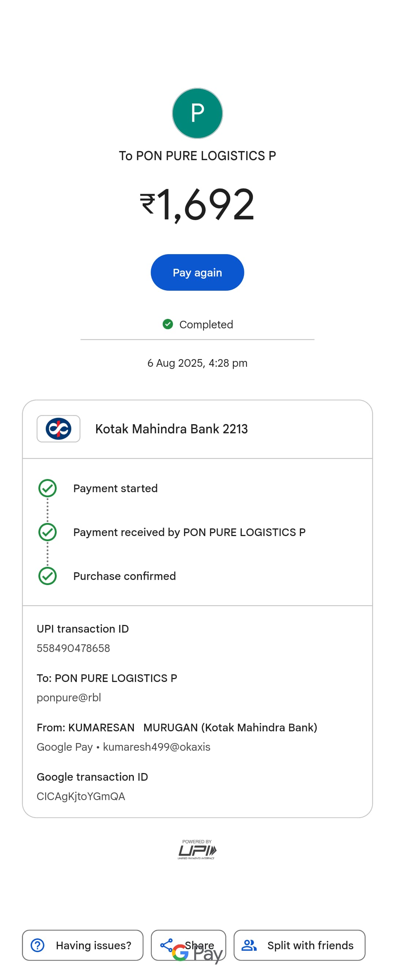395x980 pixels.
Task: Select the Google transaction ID code
Action: [81, 796]
